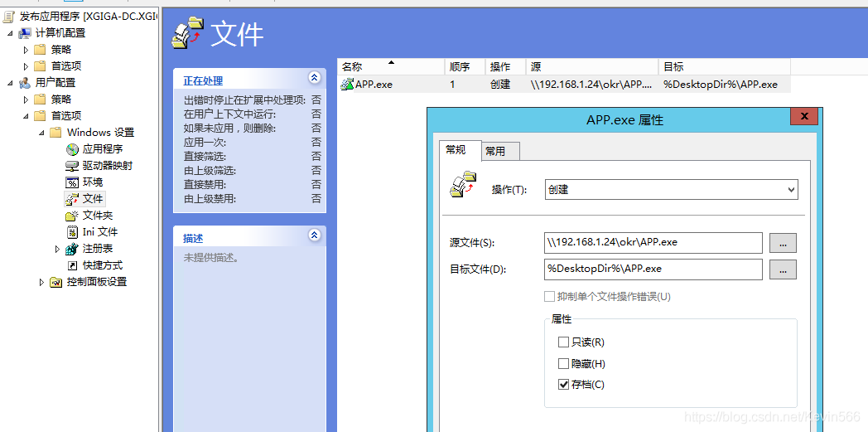This screenshot has height=432, width=868.
Task: Sort by the 目标 column header
Action: coord(724,67)
